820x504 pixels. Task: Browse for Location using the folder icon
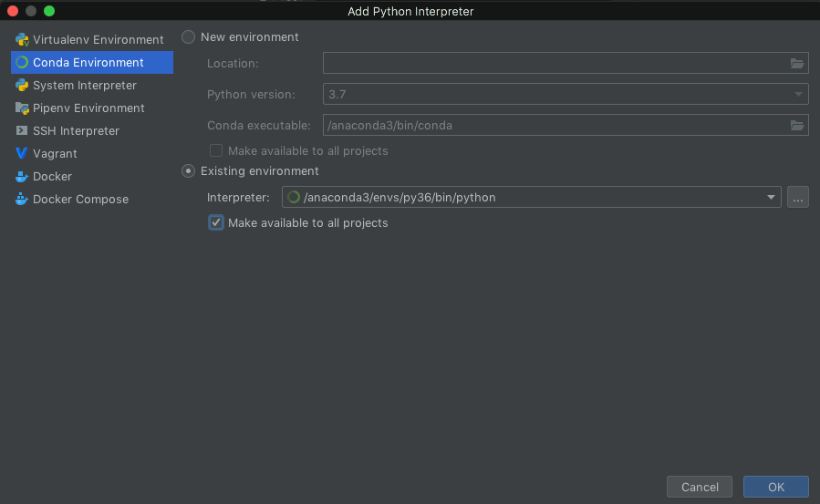[797, 63]
